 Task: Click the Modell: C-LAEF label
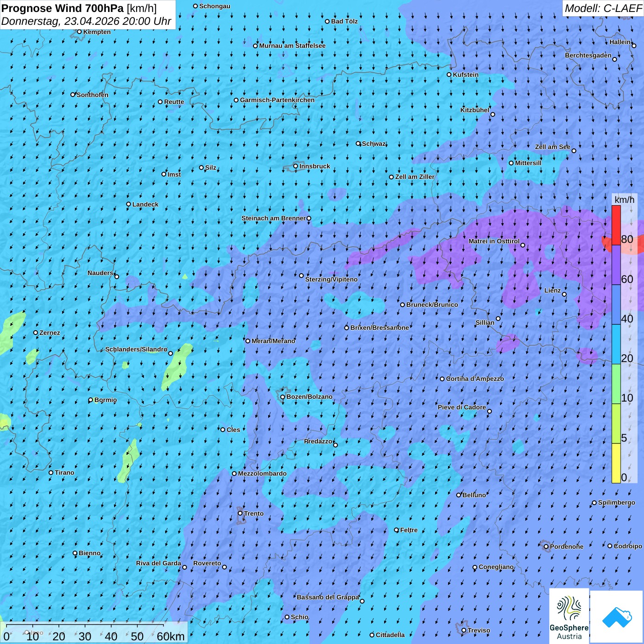603,8
